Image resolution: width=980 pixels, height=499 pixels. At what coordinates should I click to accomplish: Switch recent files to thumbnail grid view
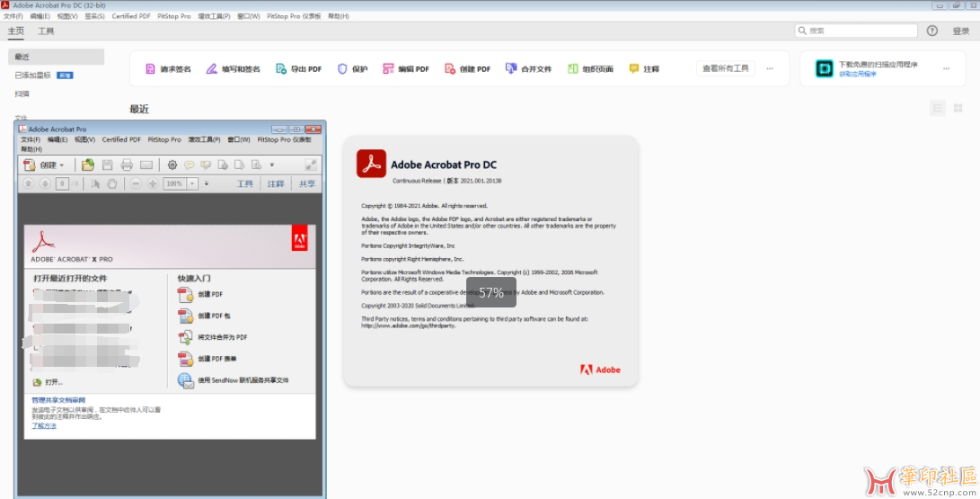pos(958,108)
